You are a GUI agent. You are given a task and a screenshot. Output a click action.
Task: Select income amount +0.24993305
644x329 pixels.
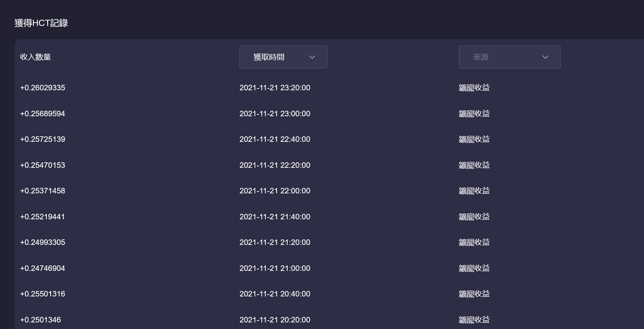tap(42, 242)
